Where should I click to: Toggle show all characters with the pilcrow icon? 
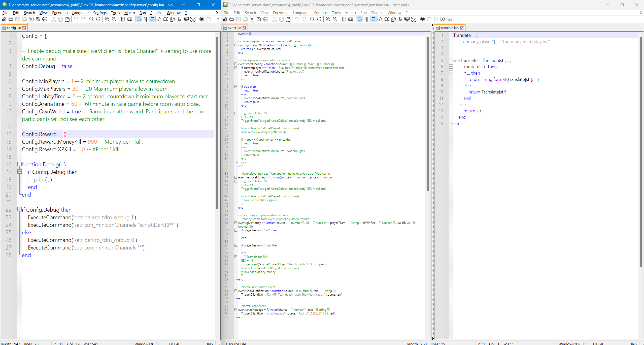pos(145,19)
